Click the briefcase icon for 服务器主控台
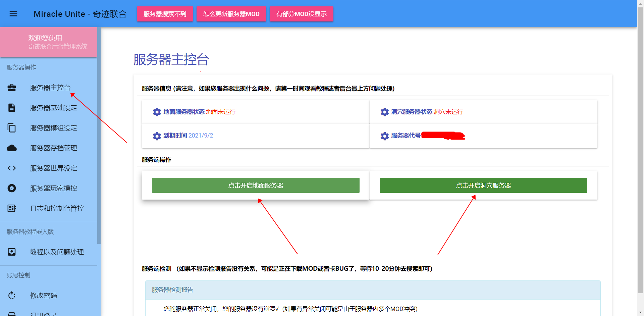 pyautogui.click(x=12, y=88)
